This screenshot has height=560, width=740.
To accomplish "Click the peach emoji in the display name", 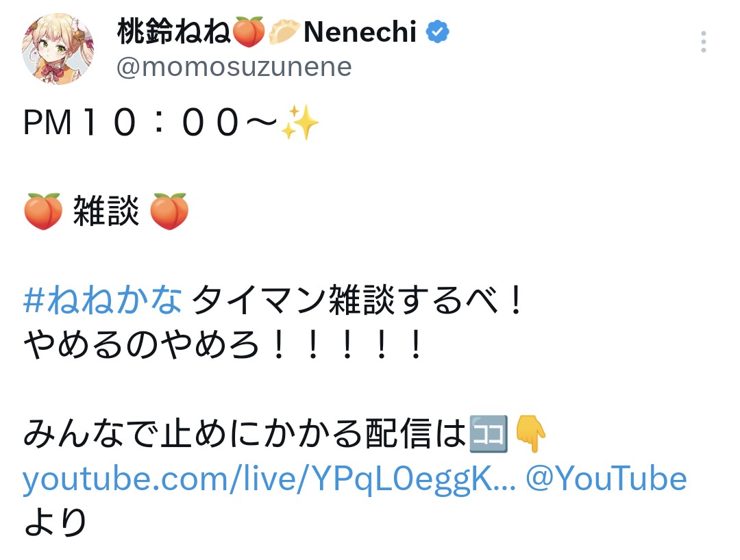I will [248, 32].
